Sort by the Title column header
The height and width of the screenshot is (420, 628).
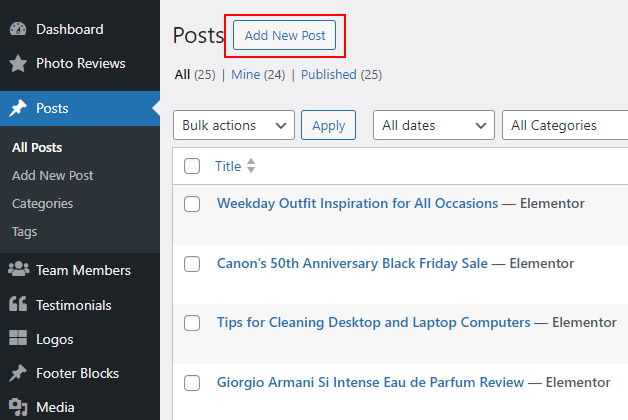(x=228, y=166)
